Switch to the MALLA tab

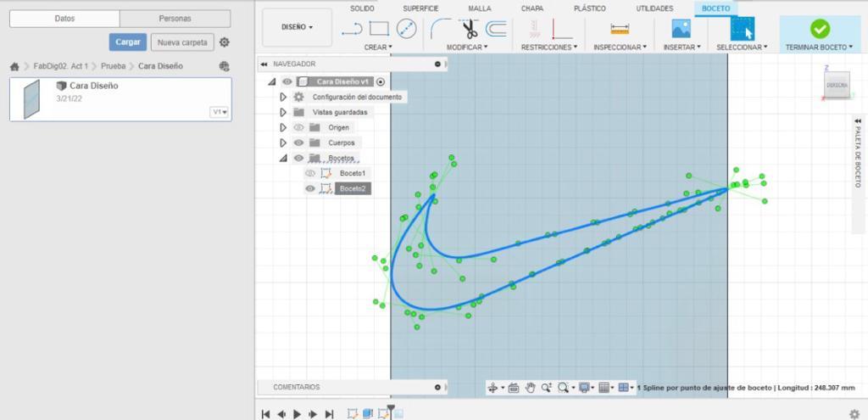pyautogui.click(x=480, y=8)
